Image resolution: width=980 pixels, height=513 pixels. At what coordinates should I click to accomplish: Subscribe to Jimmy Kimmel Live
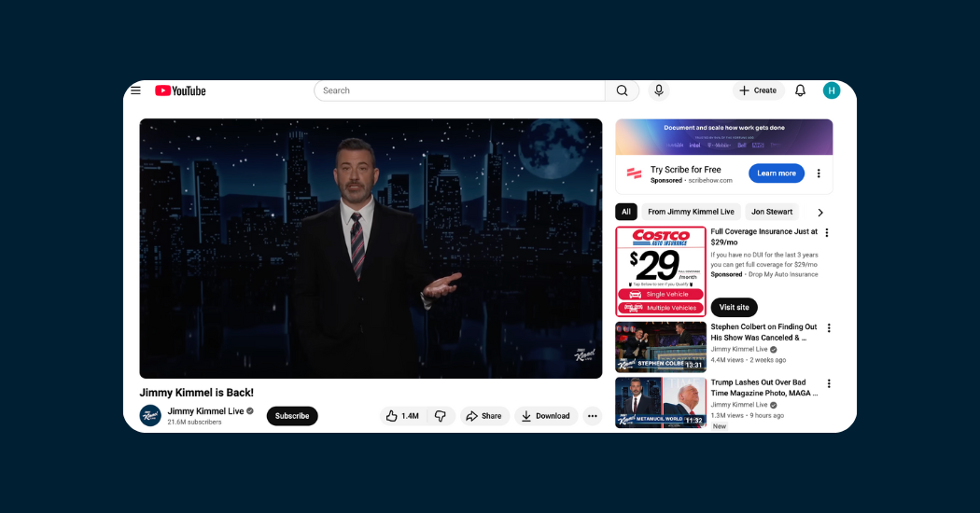click(x=292, y=416)
